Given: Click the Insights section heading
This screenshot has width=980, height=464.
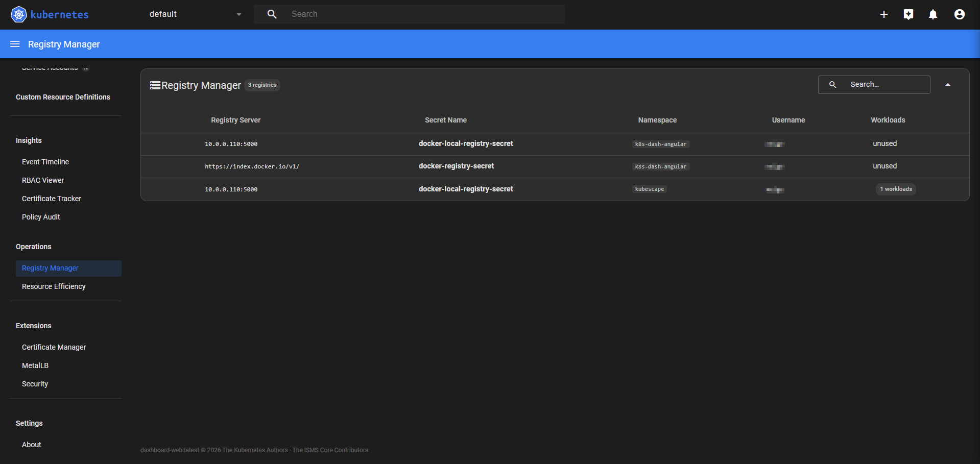Looking at the screenshot, I should (x=29, y=140).
